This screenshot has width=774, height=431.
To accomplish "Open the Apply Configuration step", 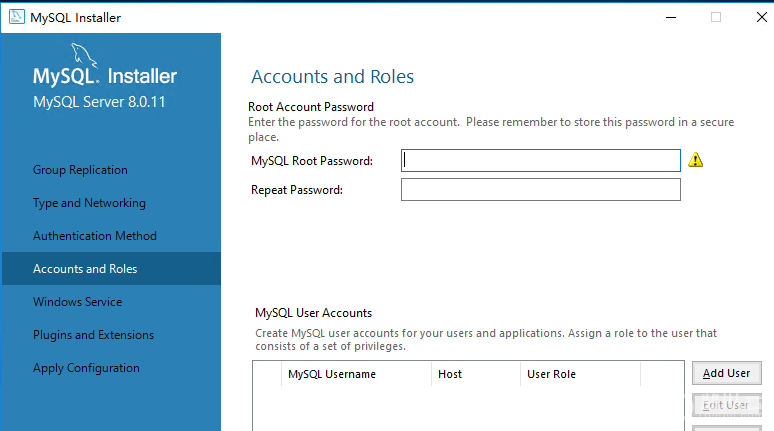I will pos(86,368).
